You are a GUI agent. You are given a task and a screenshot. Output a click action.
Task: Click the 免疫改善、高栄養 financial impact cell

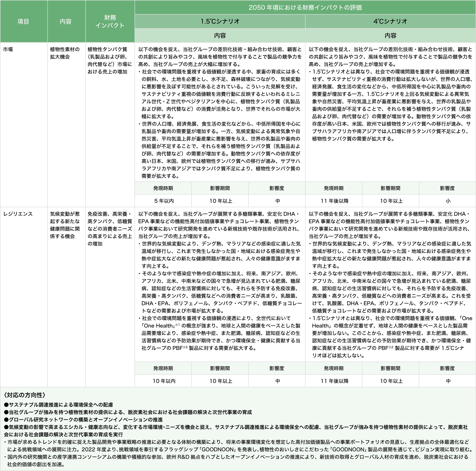click(x=110, y=229)
